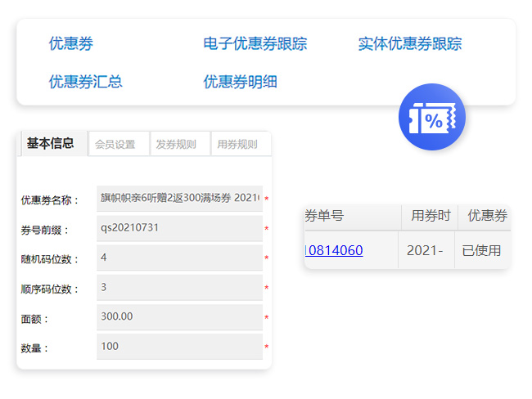The width and height of the screenshot is (532, 399).
Task: Select the 发券规则 tab
Action: coord(176,145)
